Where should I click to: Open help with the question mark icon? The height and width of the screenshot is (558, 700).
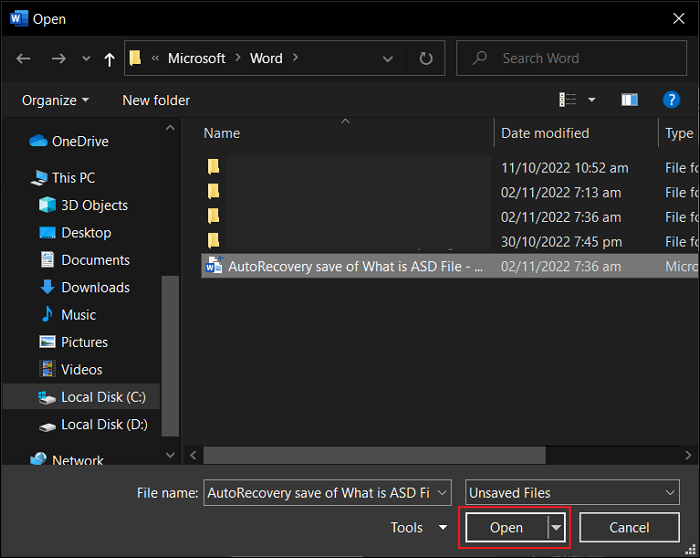671,100
